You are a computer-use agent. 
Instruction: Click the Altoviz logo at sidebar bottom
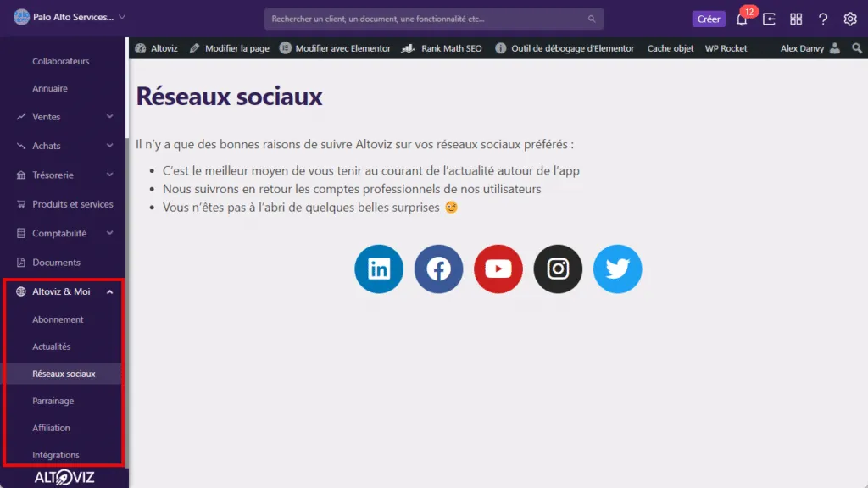click(64, 478)
